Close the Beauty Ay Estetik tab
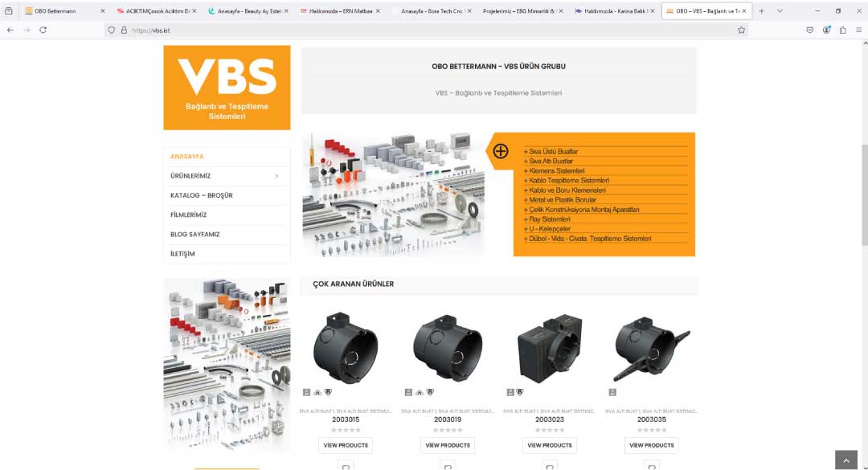 point(286,11)
